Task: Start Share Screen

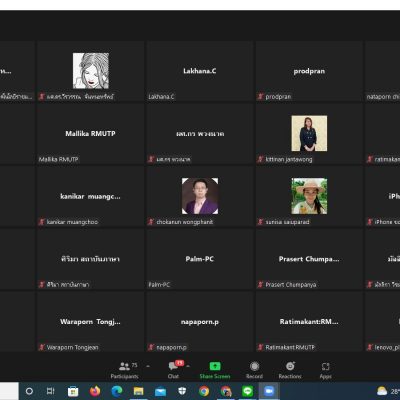Action: point(215,370)
